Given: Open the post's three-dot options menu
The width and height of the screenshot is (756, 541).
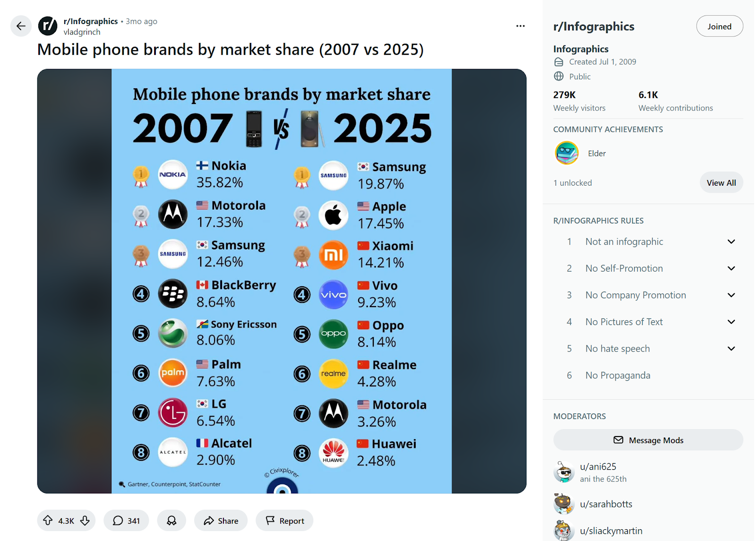Looking at the screenshot, I should (x=520, y=26).
